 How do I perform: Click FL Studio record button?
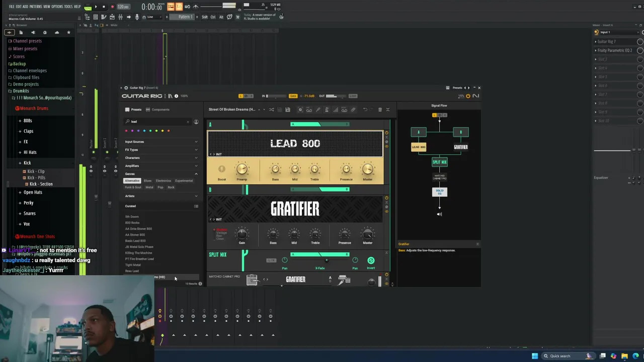[112, 7]
